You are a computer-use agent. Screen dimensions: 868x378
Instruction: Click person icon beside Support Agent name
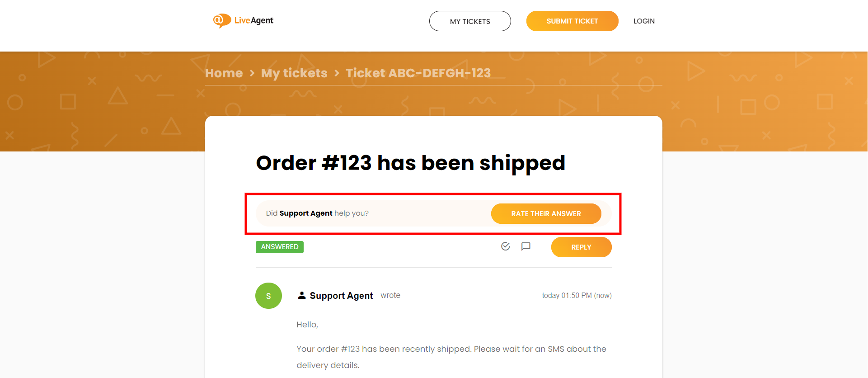pyautogui.click(x=302, y=295)
